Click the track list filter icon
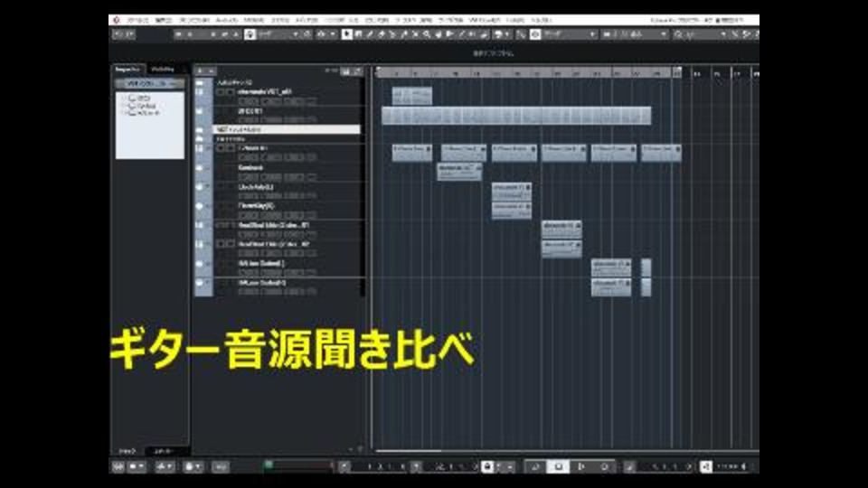 click(346, 71)
